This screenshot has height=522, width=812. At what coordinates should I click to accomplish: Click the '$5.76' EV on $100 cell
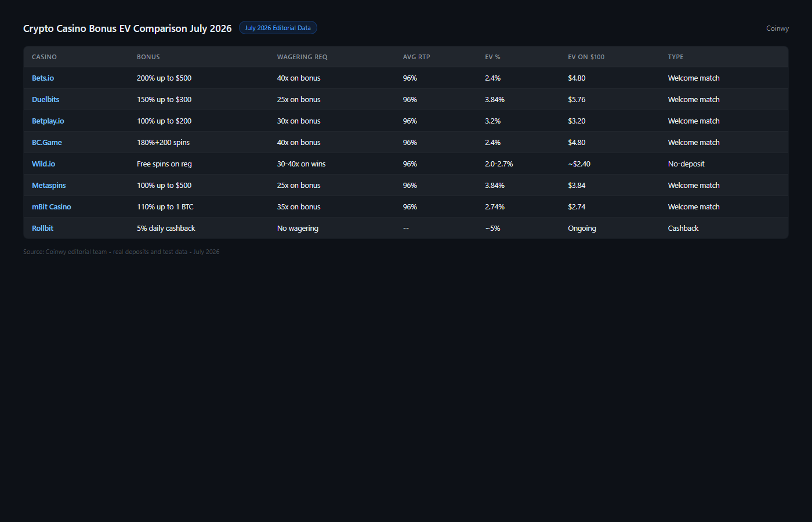coord(577,100)
